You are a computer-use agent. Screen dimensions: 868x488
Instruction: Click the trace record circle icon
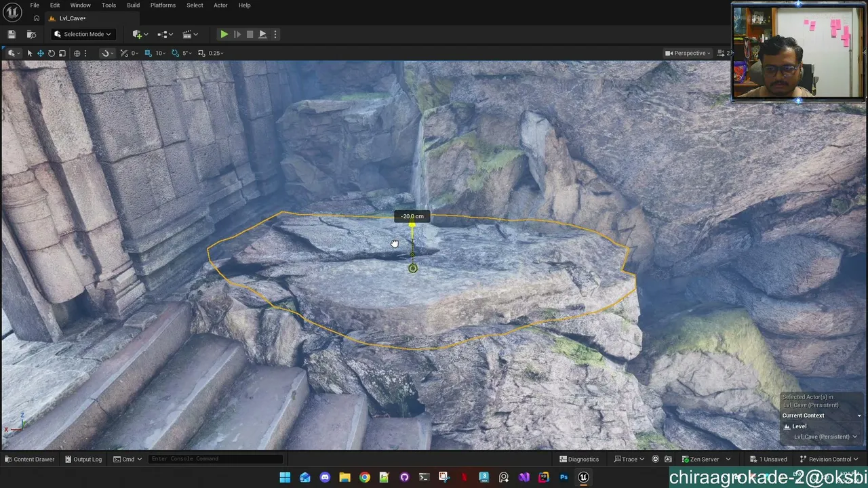point(655,460)
